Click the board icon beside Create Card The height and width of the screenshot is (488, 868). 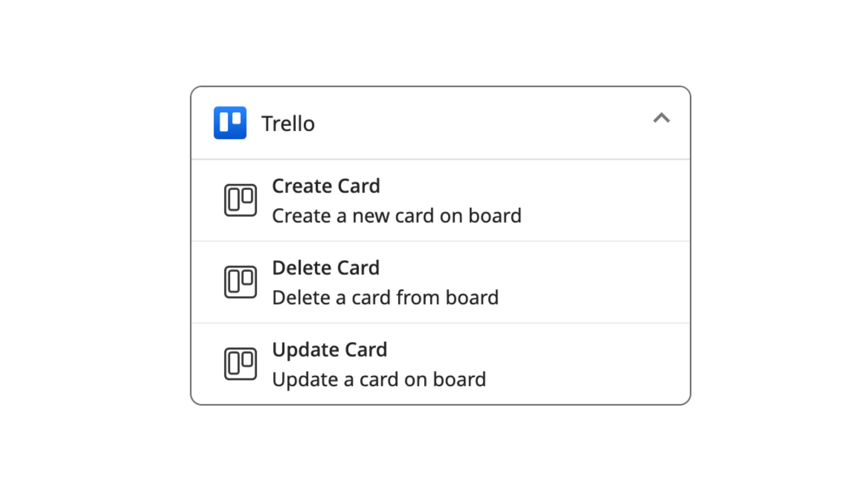pos(240,200)
